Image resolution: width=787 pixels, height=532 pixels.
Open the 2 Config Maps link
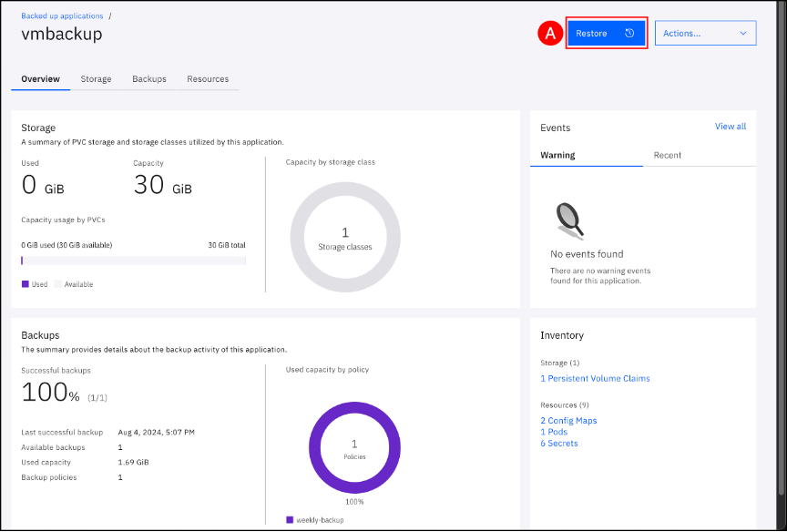click(x=568, y=421)
